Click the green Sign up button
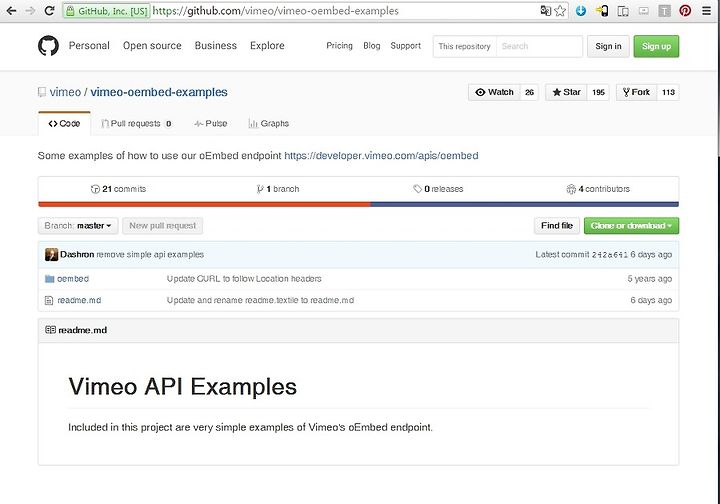720x504 pixels. pyautogui.click(x=656, y=46)
